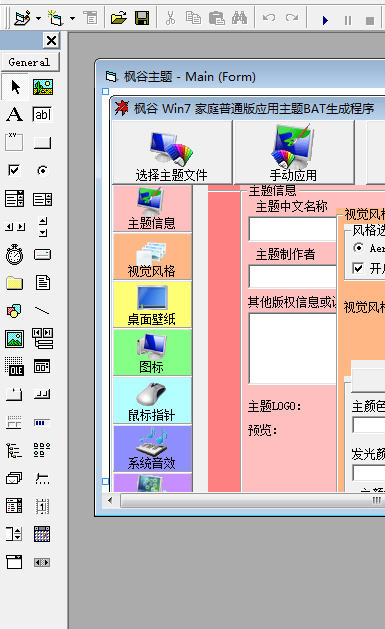The height and width of the screenshot is (629, 385).
Task: Open the Add Project dropdown arrow
Action: (x=38, y=18)
